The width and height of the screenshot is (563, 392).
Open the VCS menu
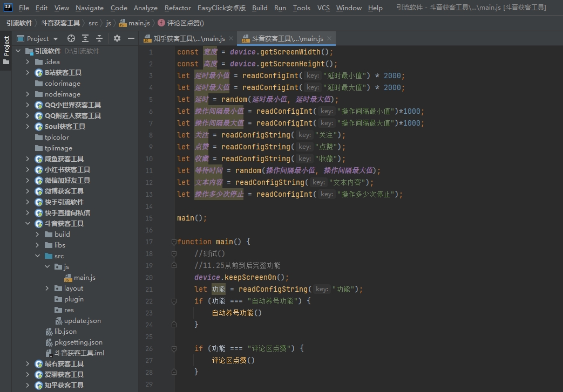point(323,8)
